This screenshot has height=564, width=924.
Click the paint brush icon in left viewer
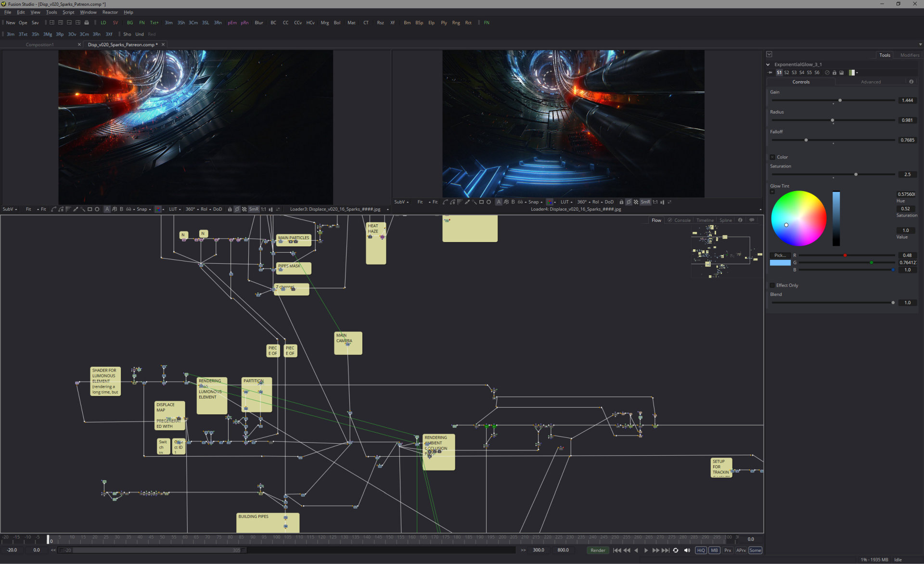pyautogui.click(x=76, y=209)
